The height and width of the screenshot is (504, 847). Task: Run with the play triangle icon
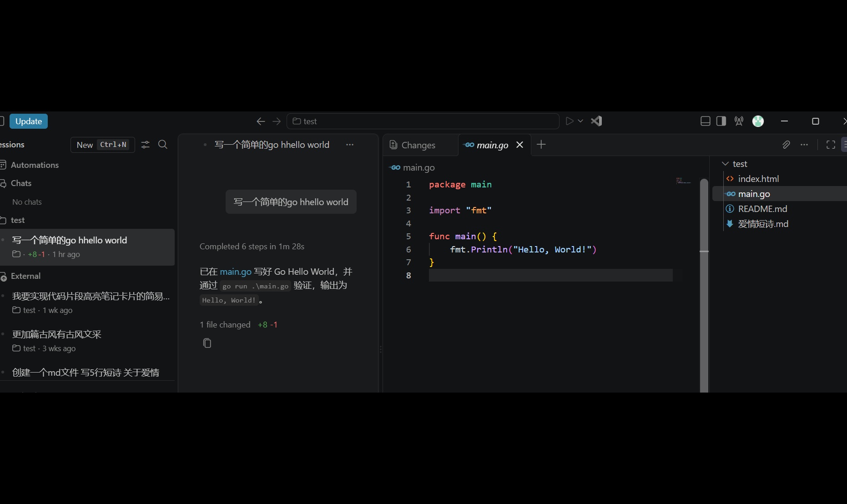[569, 121]
